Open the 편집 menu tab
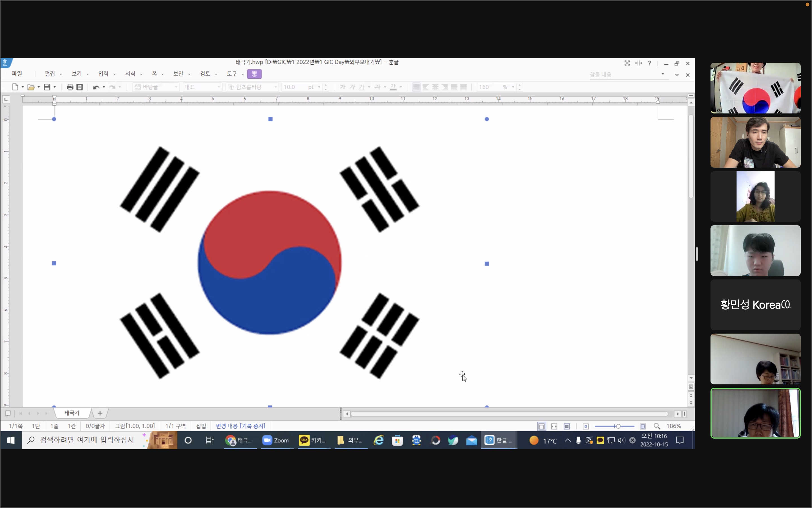The image size is (812, 508). point(50,74)
